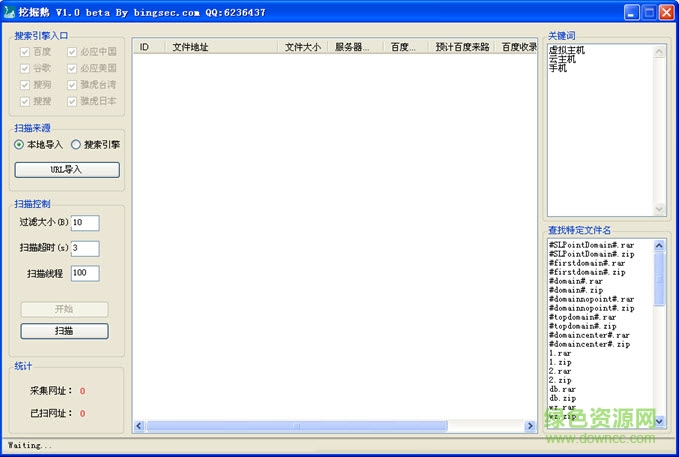This screenshot has width=679, height=457.
Task: Click #domaincenter#.rar entry
Action: pos(589,336)
